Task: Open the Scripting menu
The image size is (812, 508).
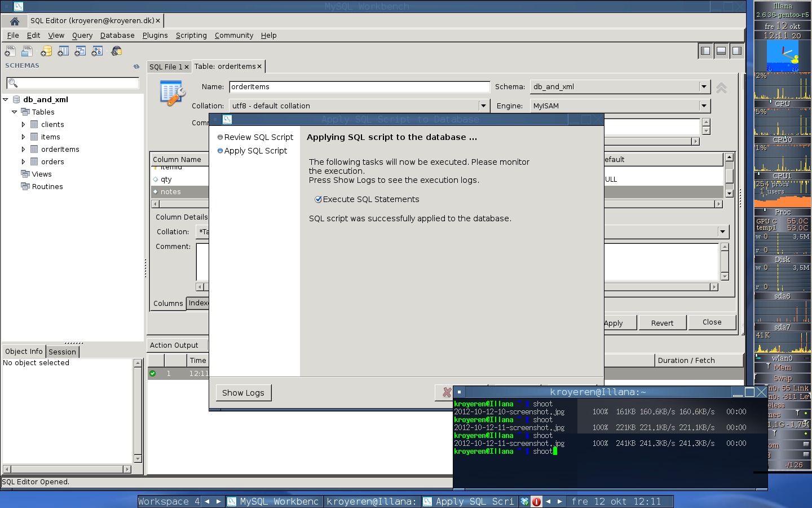Action: point(191,35)
